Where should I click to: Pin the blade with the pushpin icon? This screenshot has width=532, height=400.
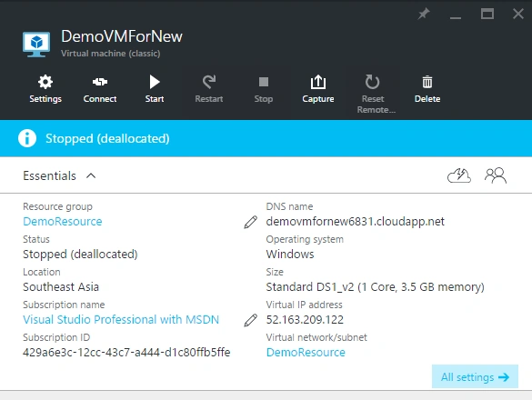(424, 14)
